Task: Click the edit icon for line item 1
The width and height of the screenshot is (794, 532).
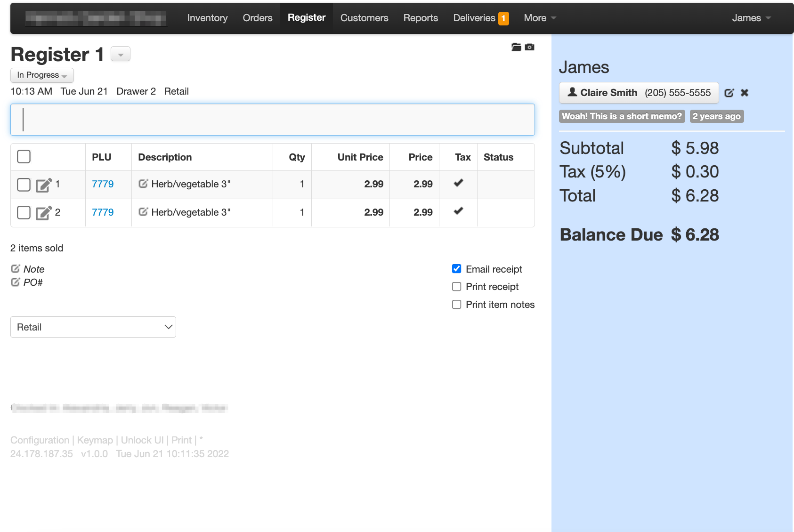Action: pos(43,185)
